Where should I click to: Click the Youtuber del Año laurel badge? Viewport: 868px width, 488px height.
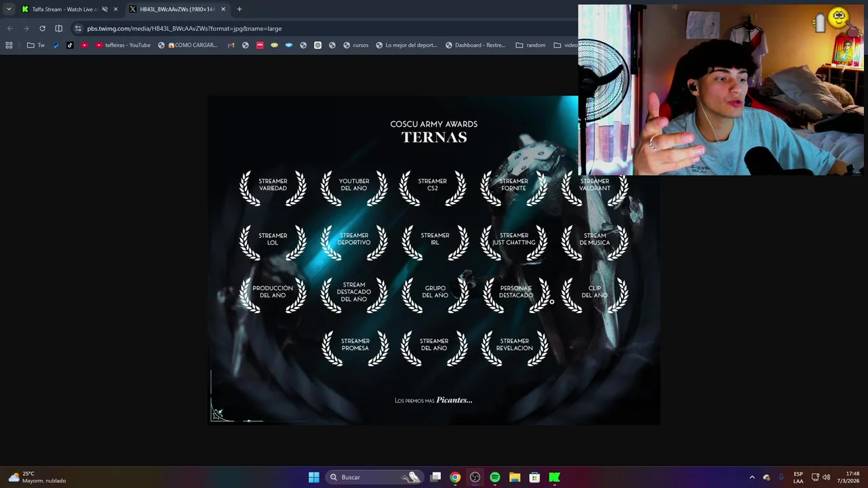pyautogui.click(x=354, y=187)
